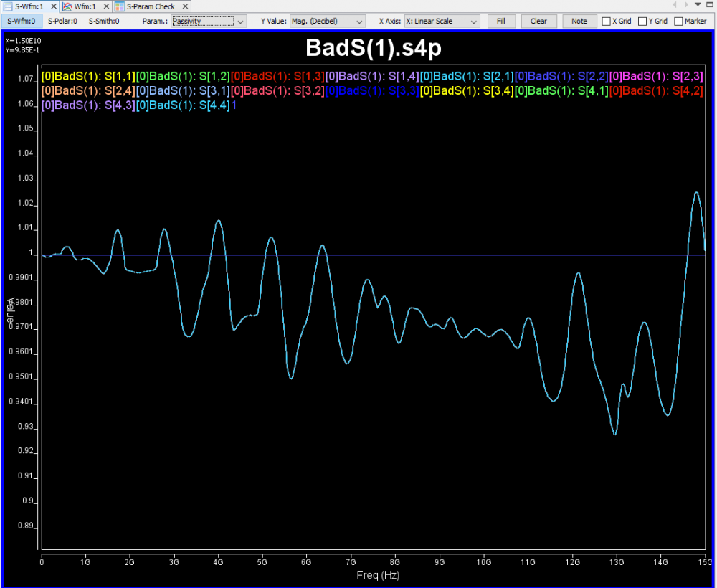Enable the X Grid checkbox
This screenshot has width=717, height=588.
click(x=607, y=22)
